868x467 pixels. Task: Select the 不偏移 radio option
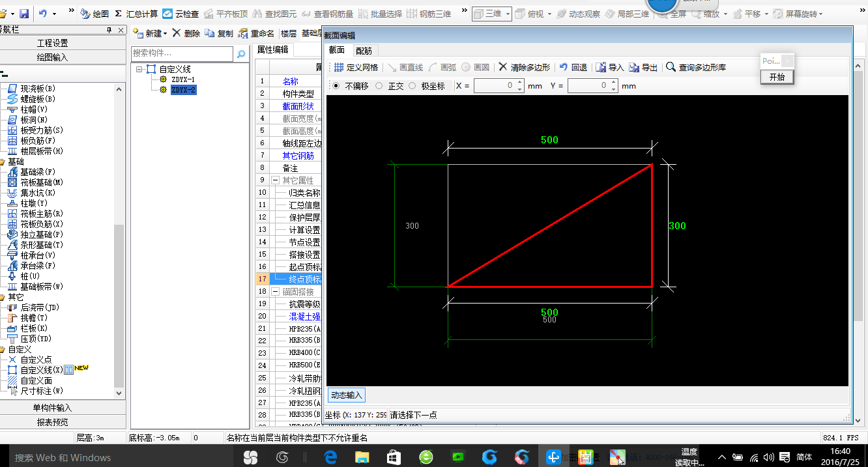pyautogui.click(x=336, y=85)
